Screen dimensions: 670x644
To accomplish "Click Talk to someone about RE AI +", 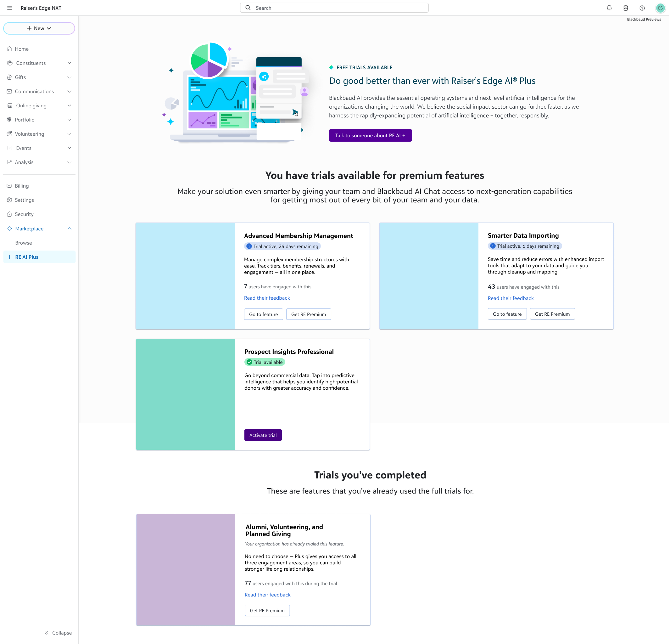I will point(370,135).
